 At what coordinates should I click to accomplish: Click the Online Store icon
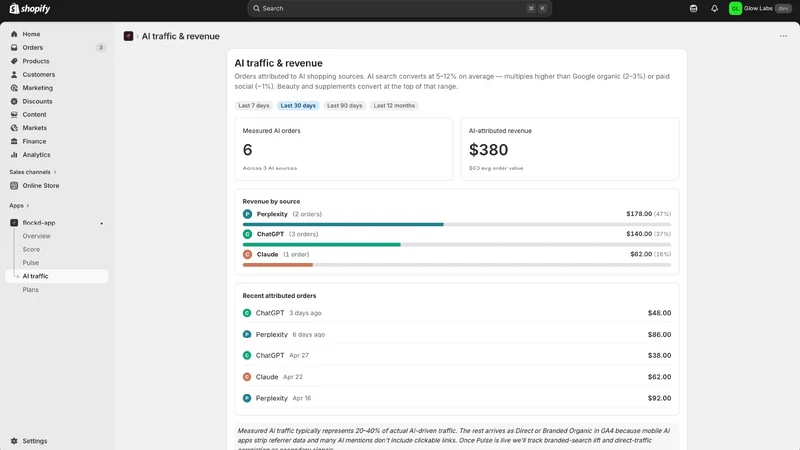(x=14, y=186)
